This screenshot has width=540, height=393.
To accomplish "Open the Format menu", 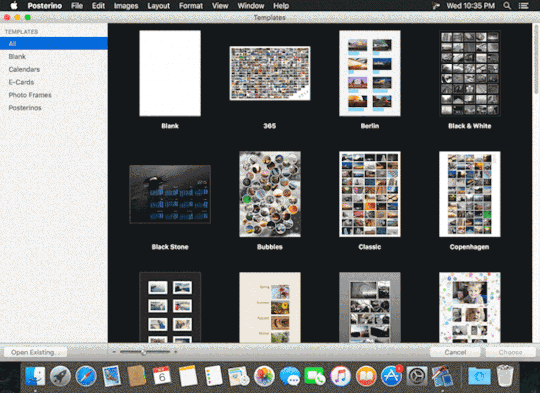I will [x=191, y=6].
